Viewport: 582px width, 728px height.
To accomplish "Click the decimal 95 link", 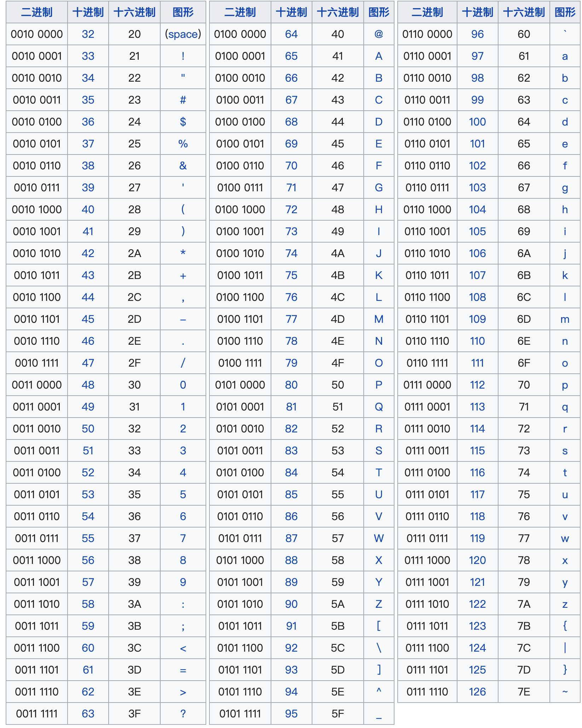I will tap(291, 714).
